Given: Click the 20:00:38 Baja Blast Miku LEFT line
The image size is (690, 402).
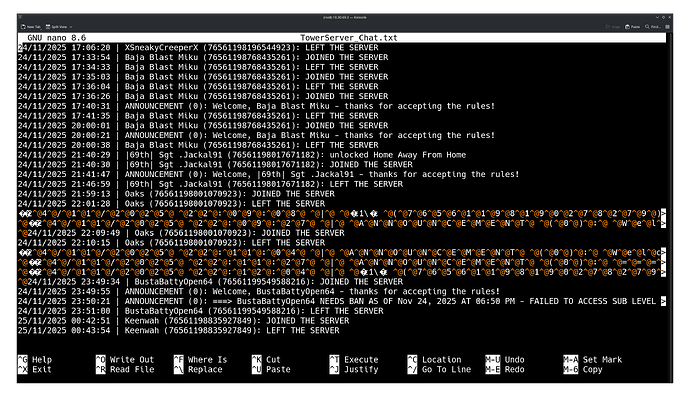Looking at the screenshot, I should pyautogui.click(x=198, y=145).
